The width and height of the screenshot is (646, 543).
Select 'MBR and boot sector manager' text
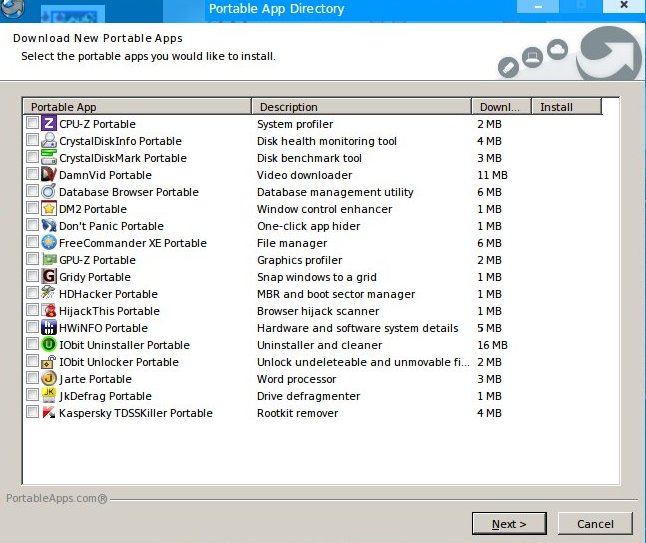click(336, 294)
